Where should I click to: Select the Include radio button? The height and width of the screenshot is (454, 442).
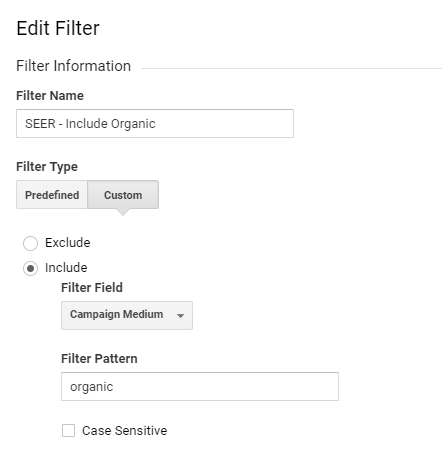click(30, 268)
